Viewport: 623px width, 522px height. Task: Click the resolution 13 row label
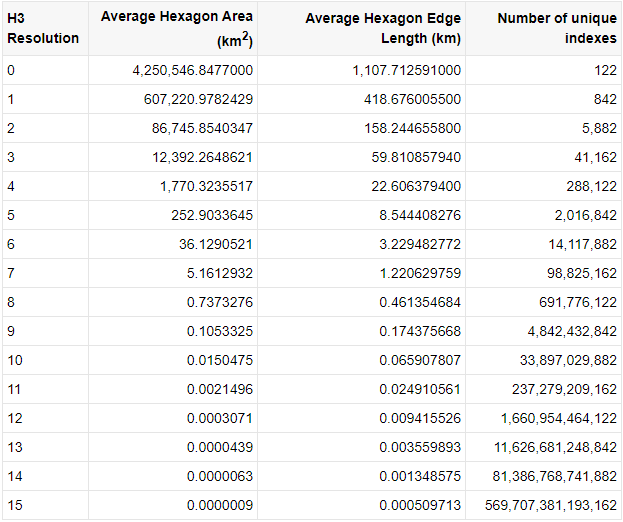coord(14,448)
